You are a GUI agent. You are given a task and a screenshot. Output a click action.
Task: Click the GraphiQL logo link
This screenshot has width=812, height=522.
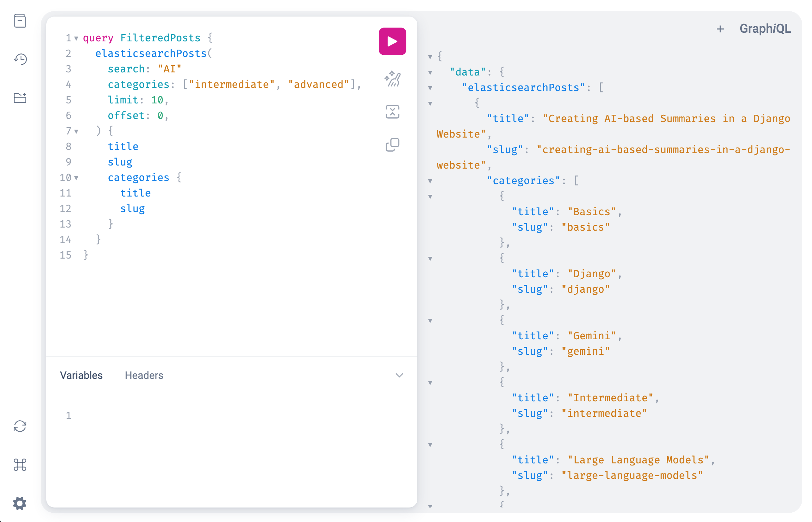pyautogui.click(x=765, y=29)
